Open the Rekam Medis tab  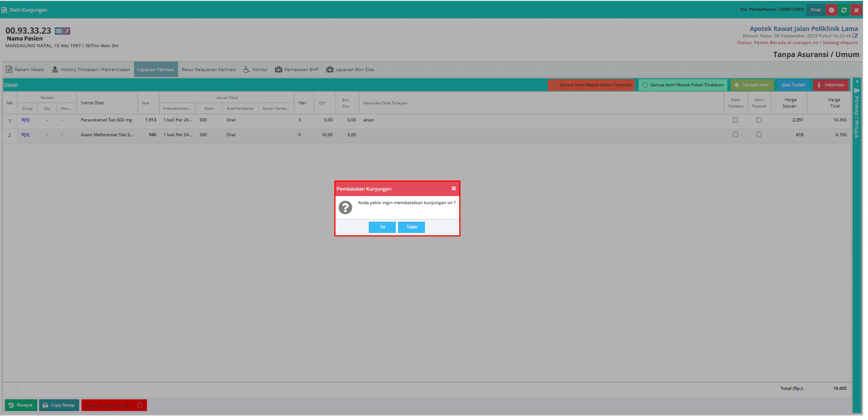(x=25, y=70)
